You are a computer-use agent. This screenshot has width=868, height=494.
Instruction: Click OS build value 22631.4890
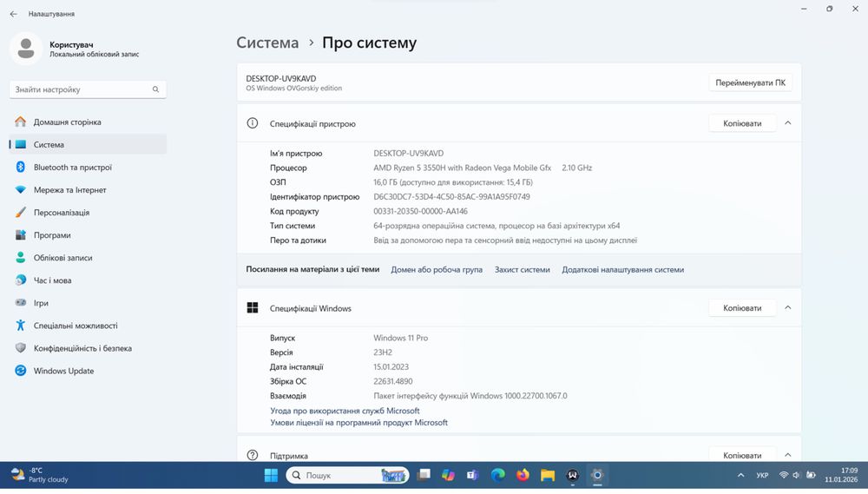click(x=393, y=381)
